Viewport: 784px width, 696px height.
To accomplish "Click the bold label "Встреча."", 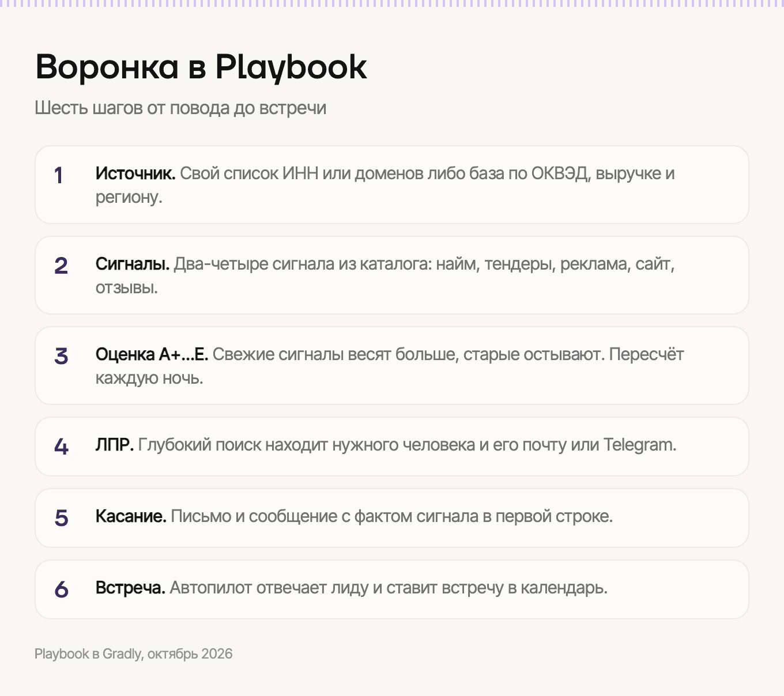I will pos(130,588).
